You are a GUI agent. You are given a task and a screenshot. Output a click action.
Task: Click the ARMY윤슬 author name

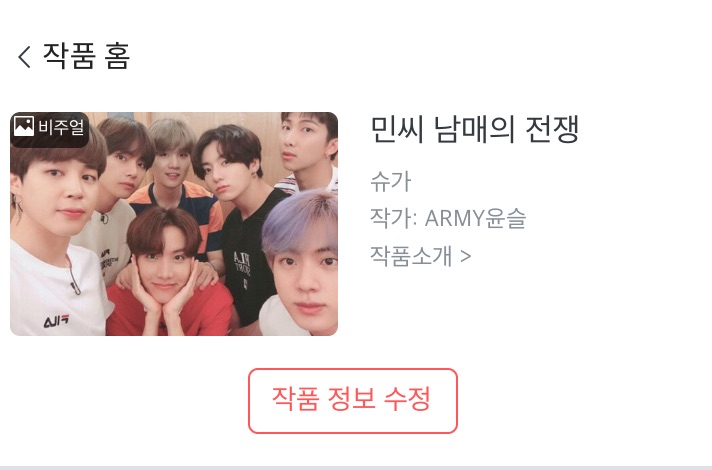[475, 218]
